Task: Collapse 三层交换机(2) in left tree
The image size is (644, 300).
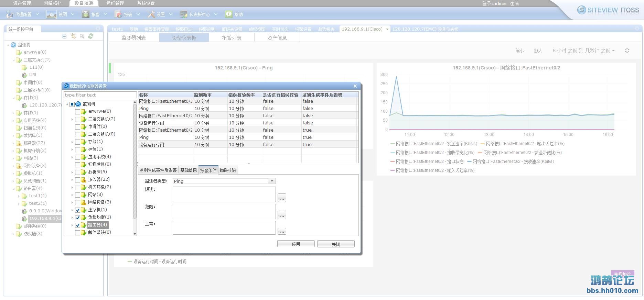Action: click(x=14, y=60)
